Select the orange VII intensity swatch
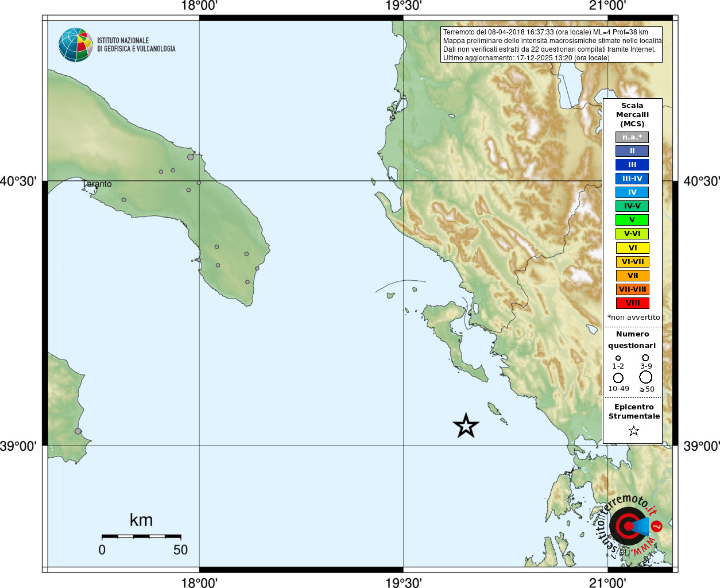The width and height of the screenshot is (720, 588). point(632,276)
